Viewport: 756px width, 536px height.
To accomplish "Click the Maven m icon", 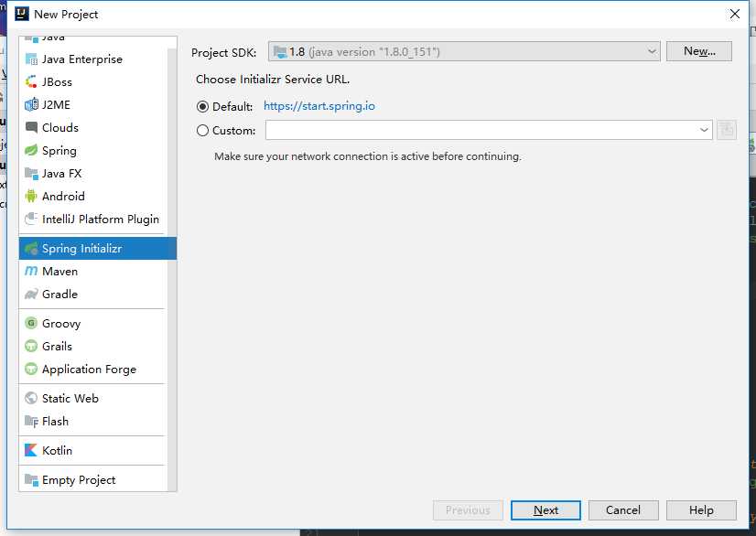I will tap(31, 272).
